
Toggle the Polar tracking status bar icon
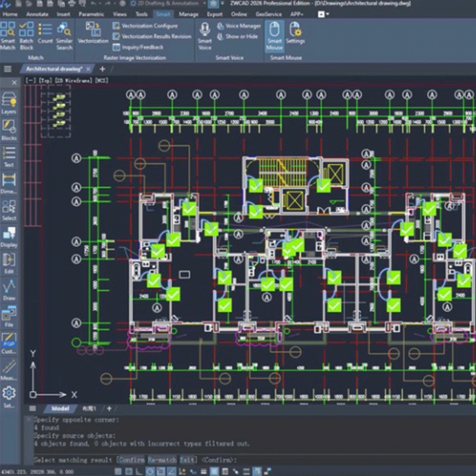pyautogui.click(x=150, y=471)
